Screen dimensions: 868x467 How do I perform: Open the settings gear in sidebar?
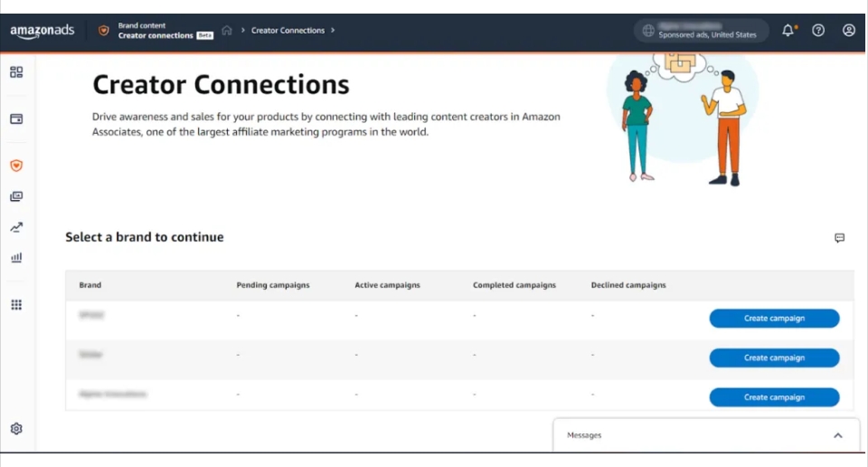16,429
